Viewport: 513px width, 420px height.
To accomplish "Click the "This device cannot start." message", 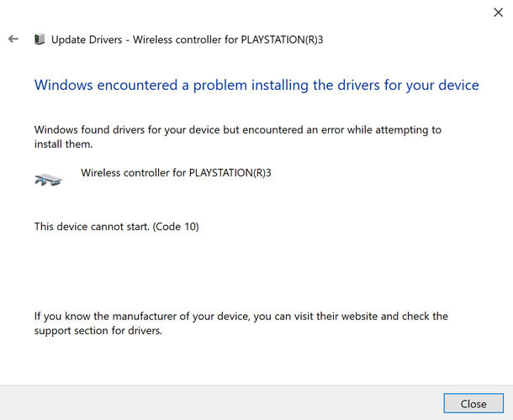I will coord(92,227).
